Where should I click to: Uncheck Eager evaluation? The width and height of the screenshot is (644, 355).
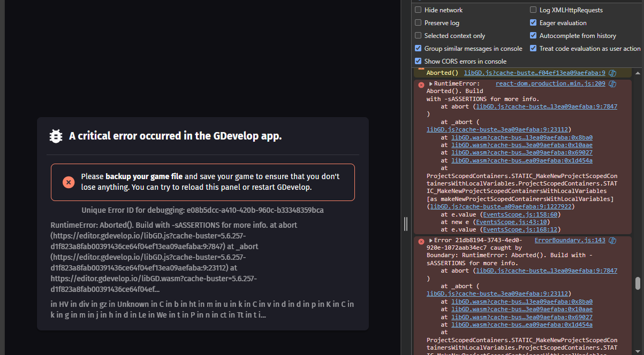point(533,23)
